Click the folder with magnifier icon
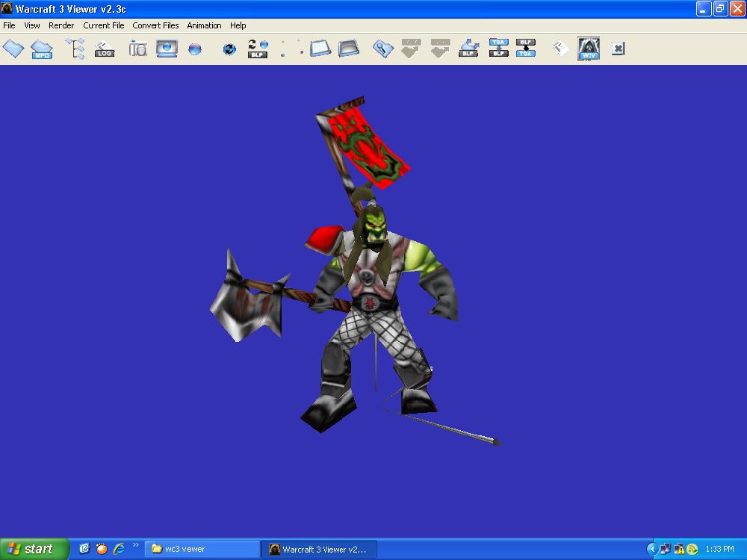Viewport: 747px width, 560px height. [383, 49]
